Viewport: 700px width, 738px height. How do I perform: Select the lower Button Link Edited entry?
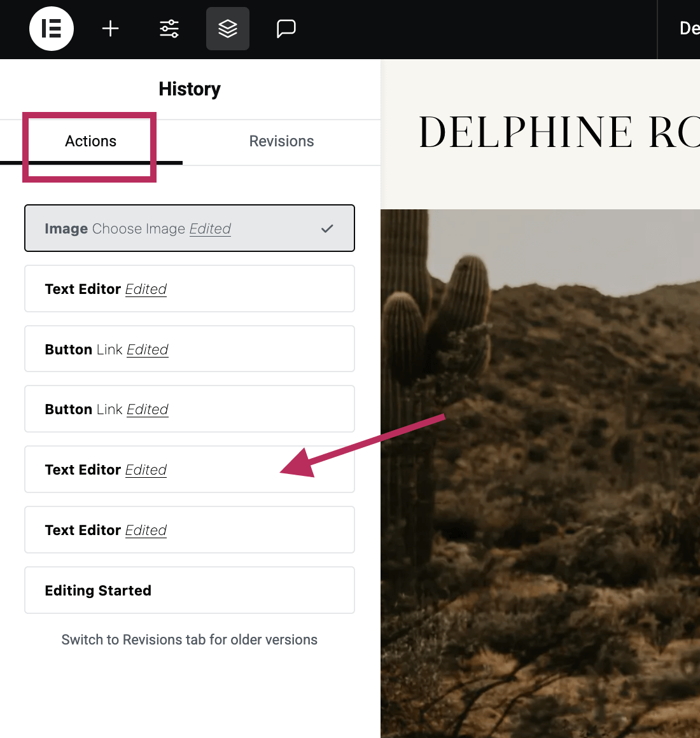[x=189, y=409]
